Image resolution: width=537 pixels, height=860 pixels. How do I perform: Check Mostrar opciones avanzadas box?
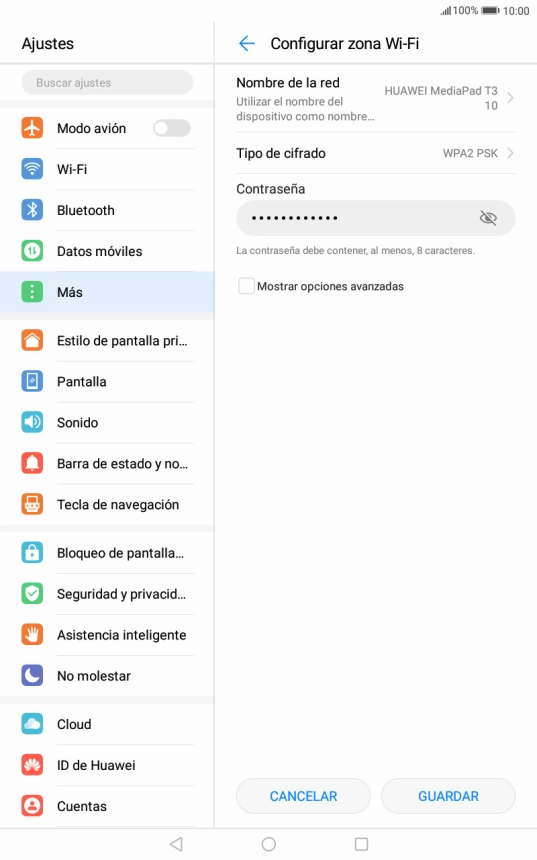(x=246, y=286)
